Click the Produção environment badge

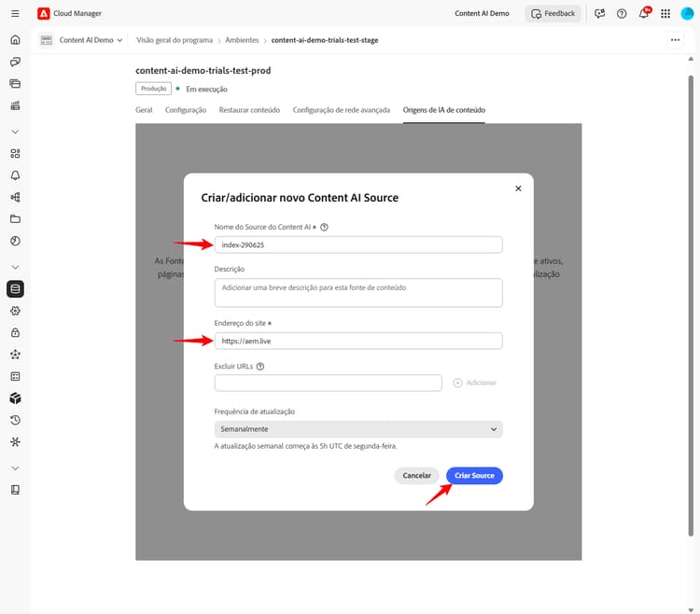[x=154, y=89]
